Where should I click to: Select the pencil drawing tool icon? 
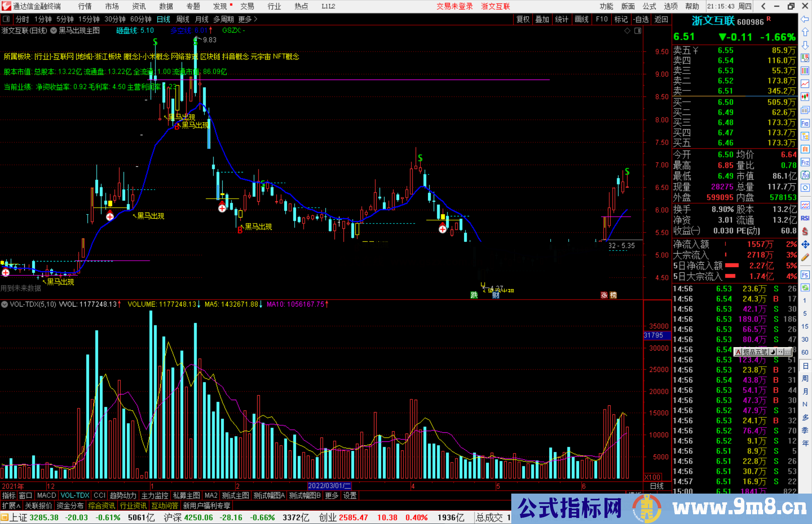[805, 257]
